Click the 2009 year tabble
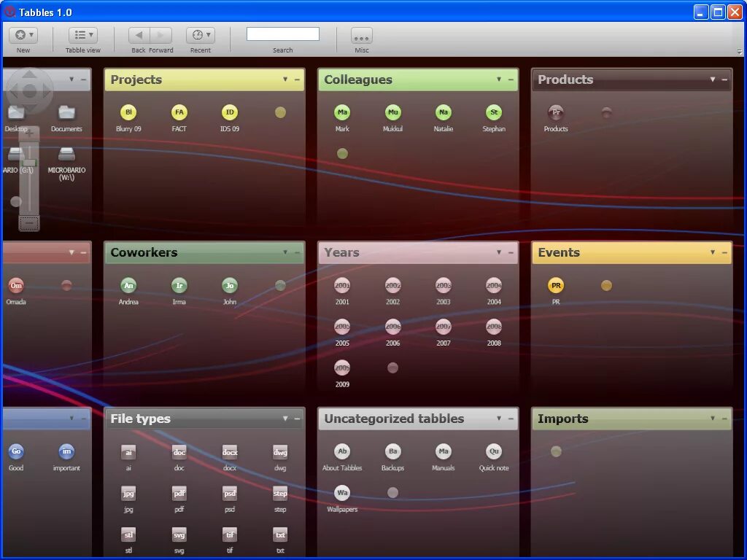 (x=342, y=368)
